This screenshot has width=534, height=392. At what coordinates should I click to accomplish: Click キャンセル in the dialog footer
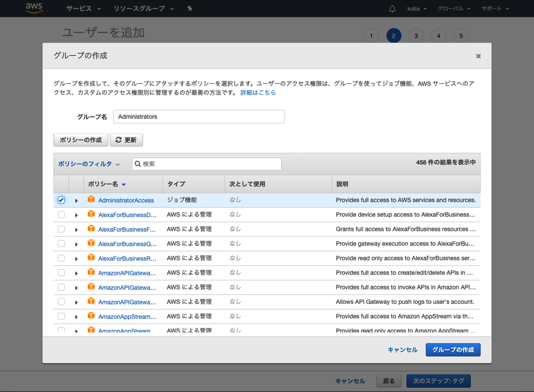(x=403, y=350)
